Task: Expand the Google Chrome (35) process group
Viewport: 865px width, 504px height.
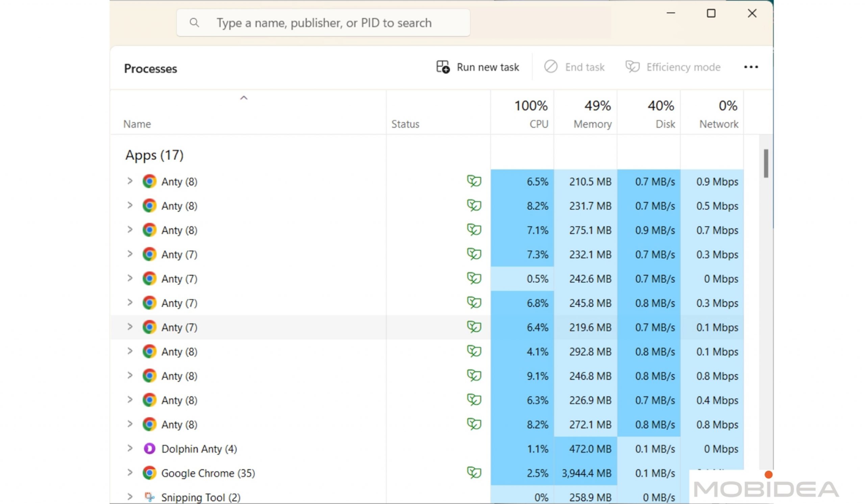Action: 130,473
